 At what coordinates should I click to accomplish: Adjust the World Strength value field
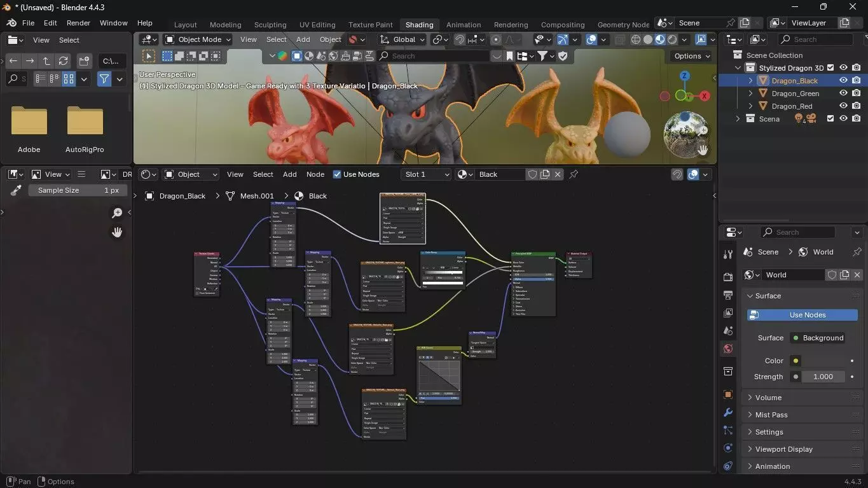pos(823,377)
